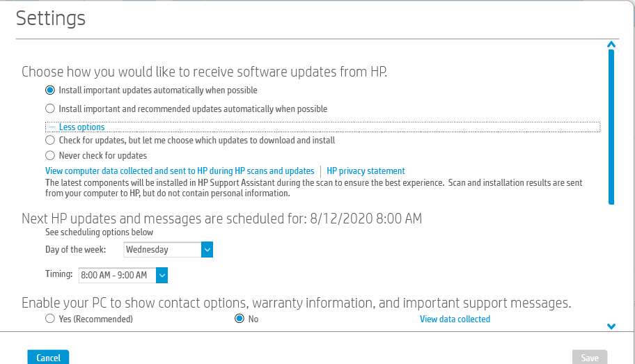This screenshot has width=635, height=364.
Task: Click the Cancel button
Action: (x=48, y=358)
